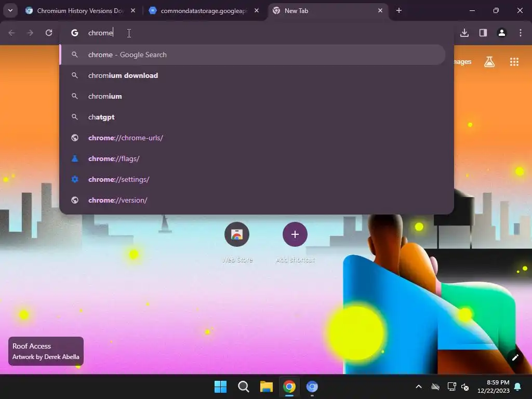Click the globe icon beside chrome://chrome-urls/
The width and height of the screenshot is (532, 399).
click(x=75, y=138)
